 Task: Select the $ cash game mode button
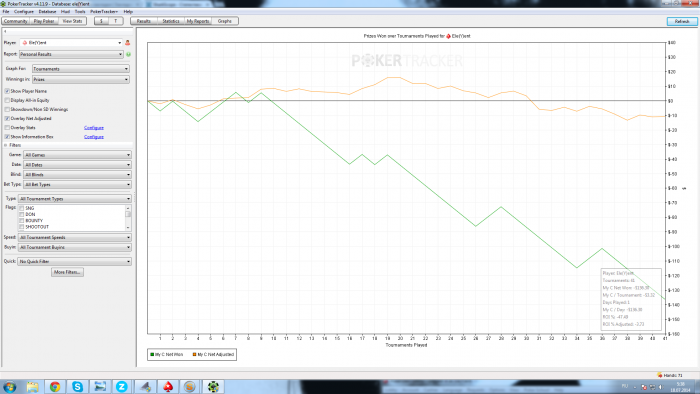tap(101, 21)
